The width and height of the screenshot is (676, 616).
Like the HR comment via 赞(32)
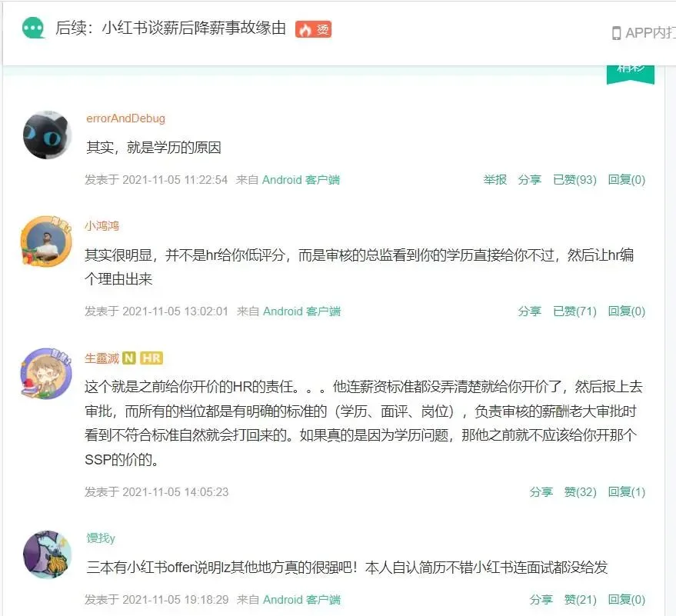tap(581, 492)
